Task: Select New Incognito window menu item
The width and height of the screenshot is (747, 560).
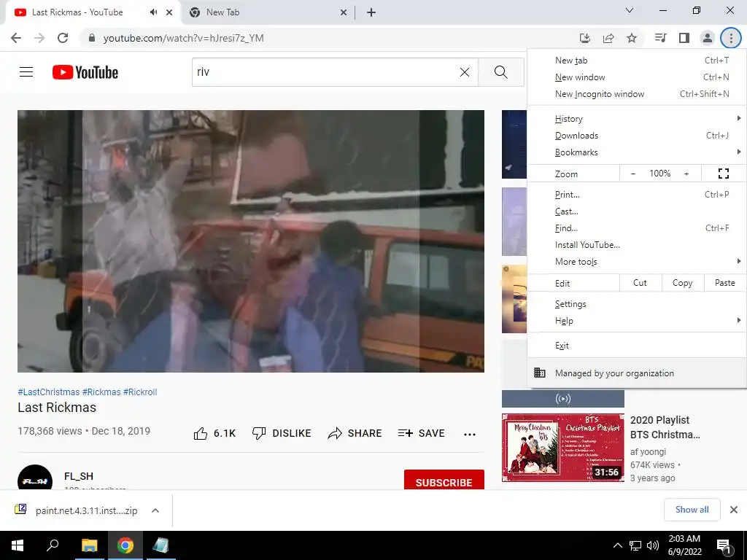Action: click(637, 94)
